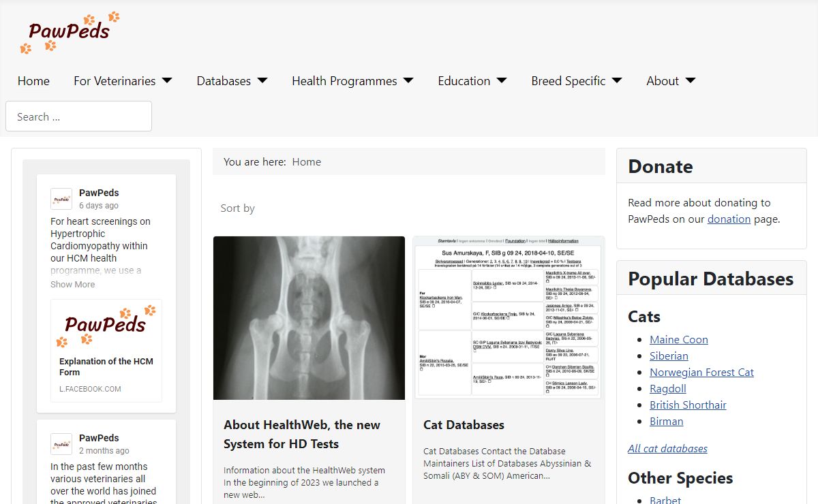Click PawPeds avatar on the 6 days ago post
This screenshot has height=504, width=818.
61,199
